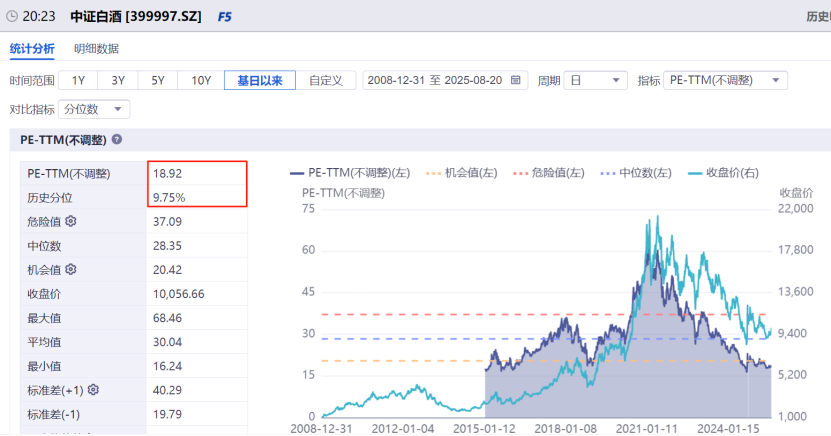Screen dimensions: 831x436
Task: Select the 3Y time range
Action: coord(118,81)
